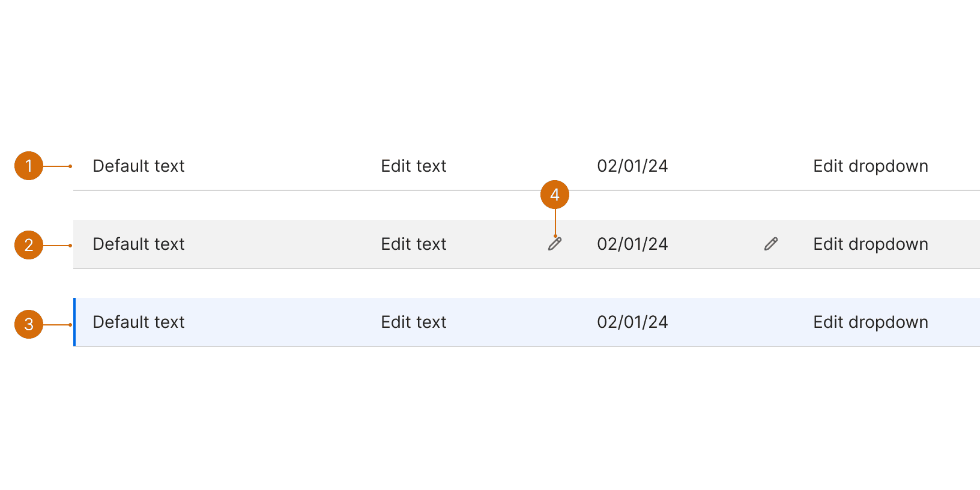Open Edit dropdown in hovered gray row
Image resolution: width=980 pixels, height=490 pixels.
871,244
